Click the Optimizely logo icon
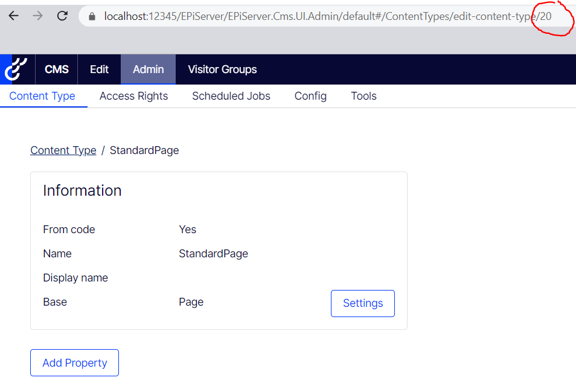Screen dimensions: 576x392 (x=16, y=69)
